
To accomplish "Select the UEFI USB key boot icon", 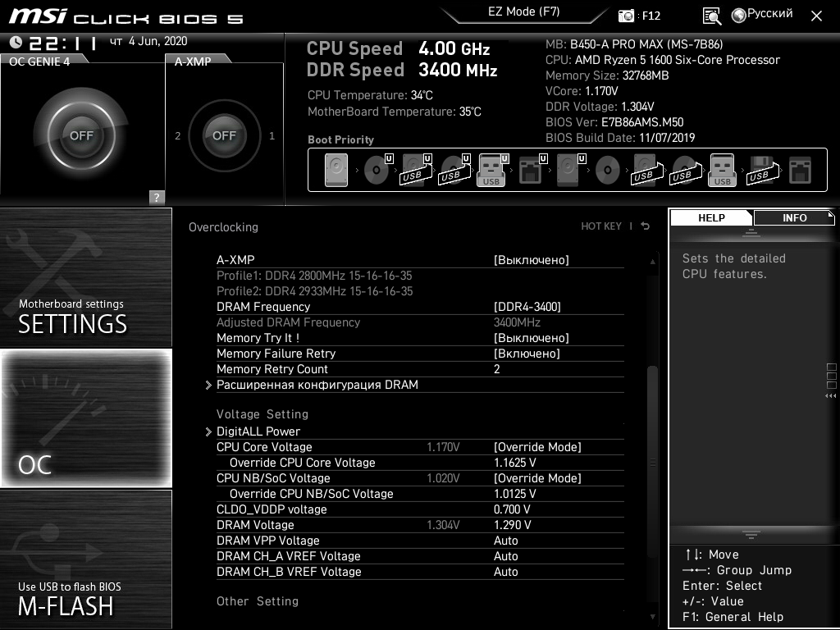I will coord(492,171).
